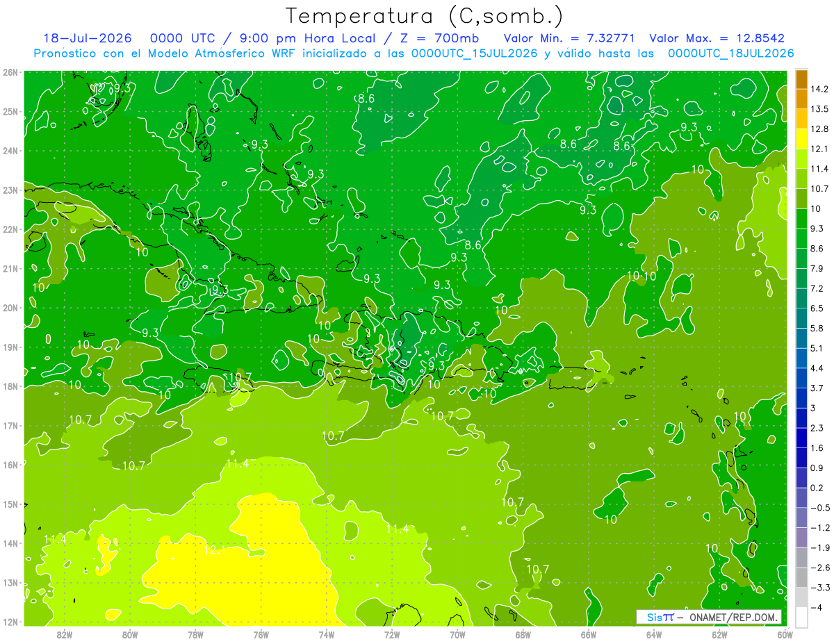Click the "62W" longitude axis label

click(719, 634)
